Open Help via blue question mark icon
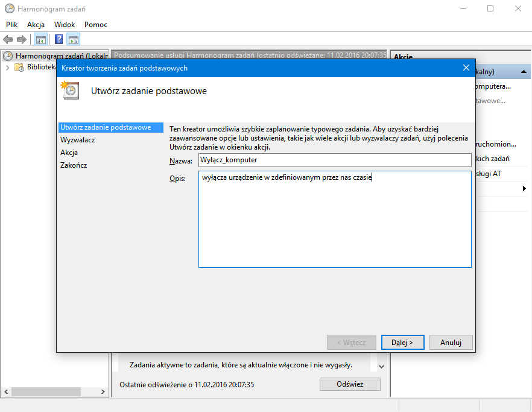The image size is (532, 412). coord(59,40)
